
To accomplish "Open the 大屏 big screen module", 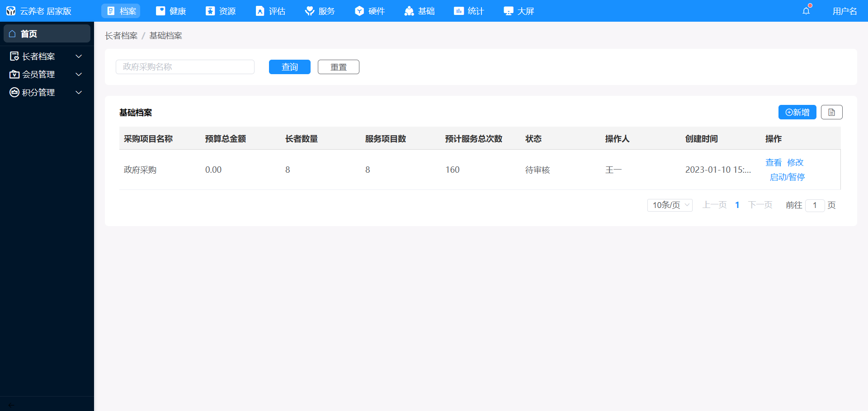I will click(519, 11).
